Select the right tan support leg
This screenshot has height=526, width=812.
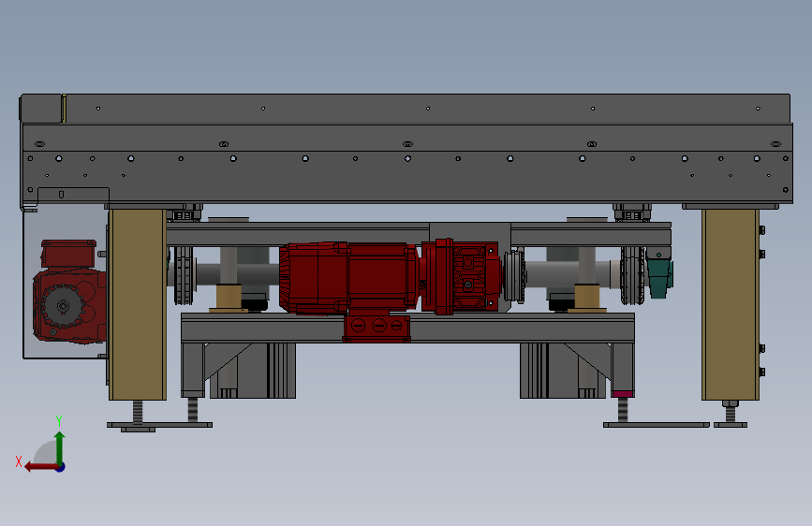tap(731, 304)
